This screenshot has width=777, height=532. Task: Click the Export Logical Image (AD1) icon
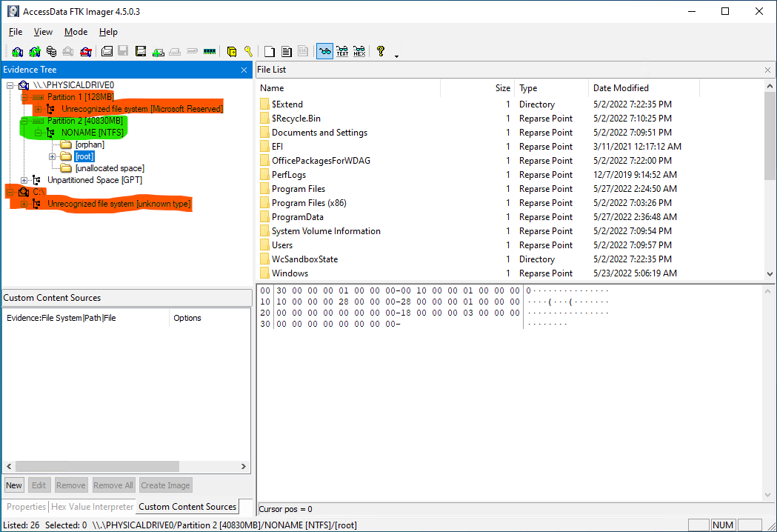tap(141, 51)
